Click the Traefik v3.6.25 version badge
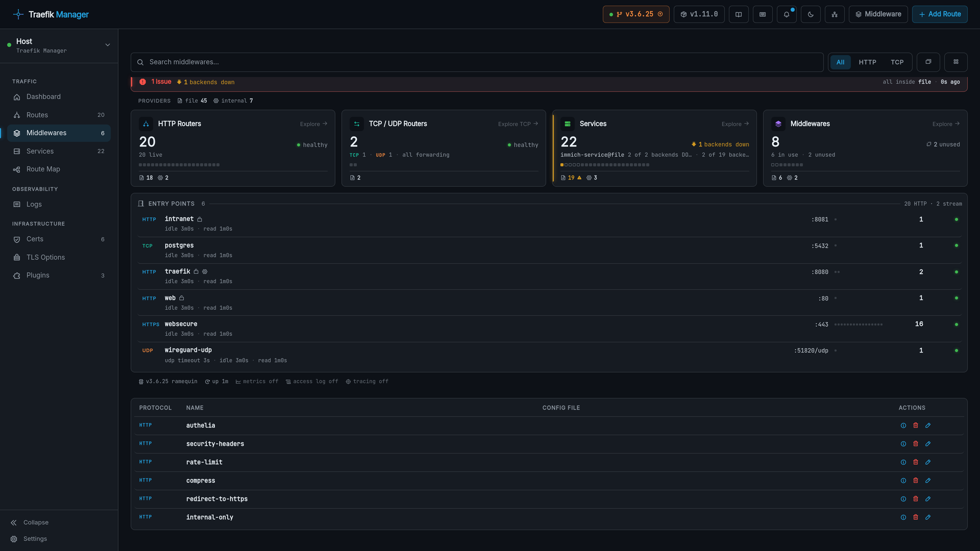980x551 pixels. (x=636, y=14)
